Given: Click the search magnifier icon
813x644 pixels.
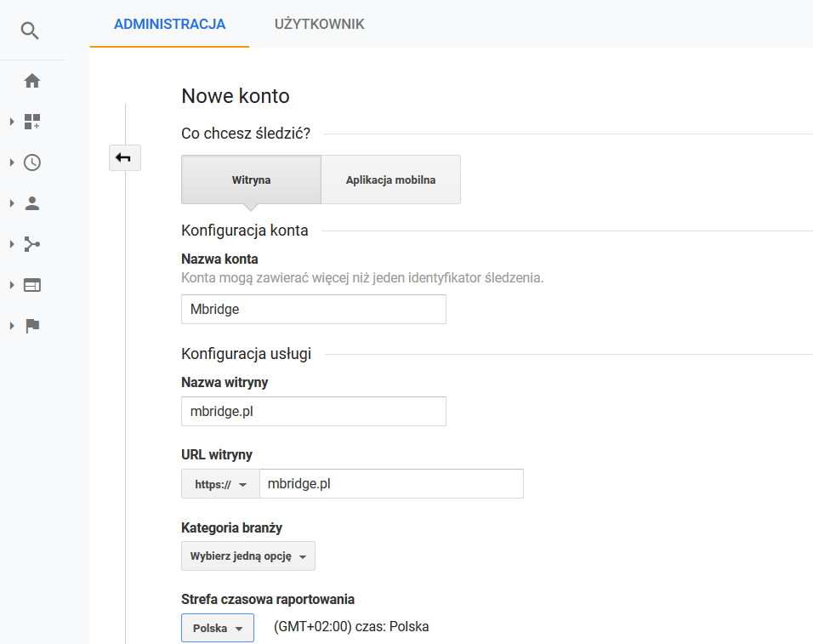Looking at the screenshot, I should [x=30, y=31].
